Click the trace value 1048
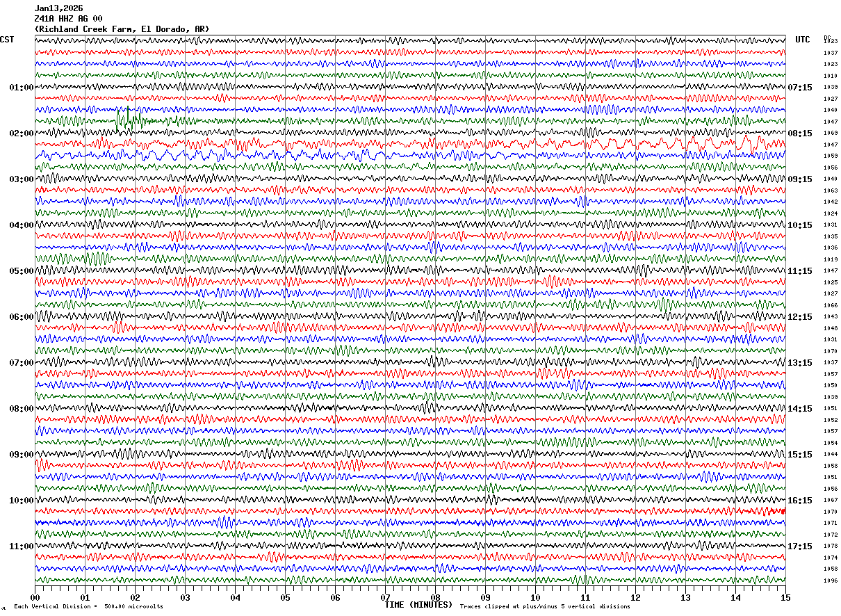Screen dimensions: 841x616 (x=831, y=328)
